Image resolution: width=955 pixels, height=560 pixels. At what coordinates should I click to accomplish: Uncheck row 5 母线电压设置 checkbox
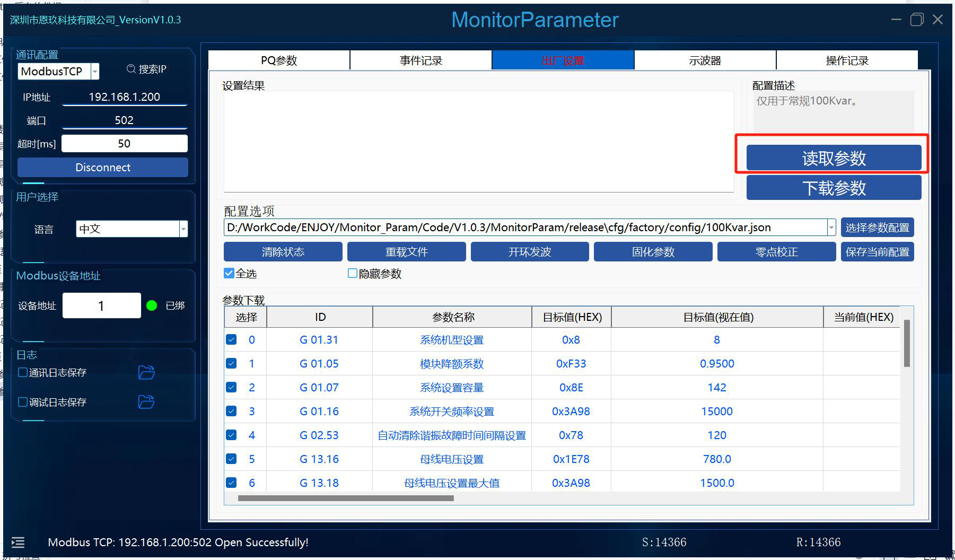(231, 459)
